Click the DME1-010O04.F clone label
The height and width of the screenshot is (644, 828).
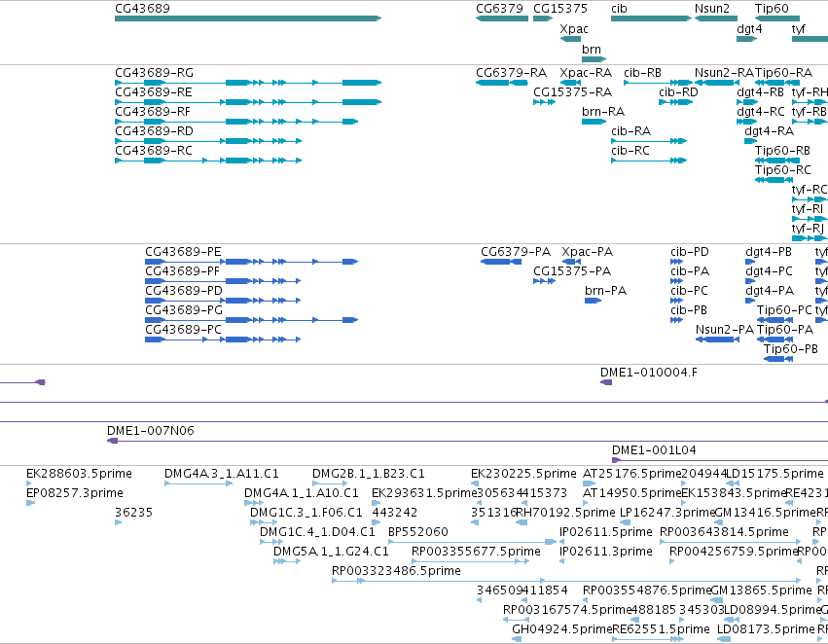pos(648,373)
